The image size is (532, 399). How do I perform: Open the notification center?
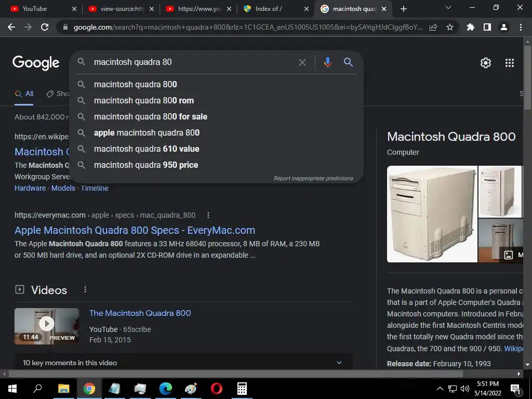pyautogui.click(x=516, y=389)
